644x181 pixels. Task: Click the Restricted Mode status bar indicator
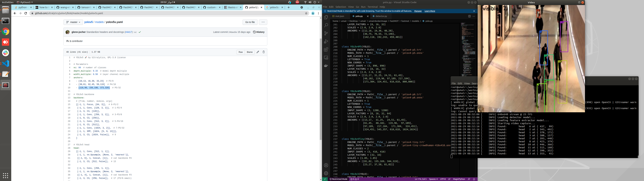[x=338, y=179]
